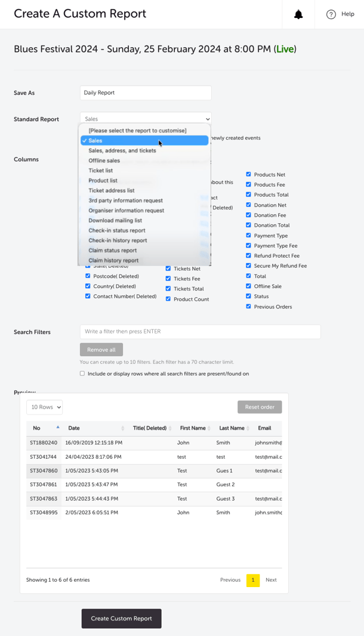
Task: Click the Help link text
Action: 348,14
